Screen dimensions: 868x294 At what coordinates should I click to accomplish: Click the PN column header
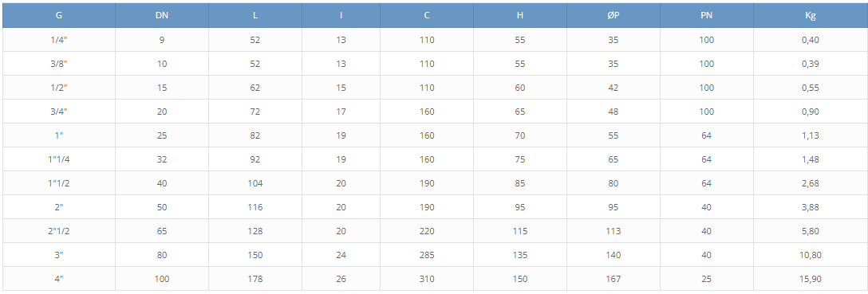coord(706,15)
